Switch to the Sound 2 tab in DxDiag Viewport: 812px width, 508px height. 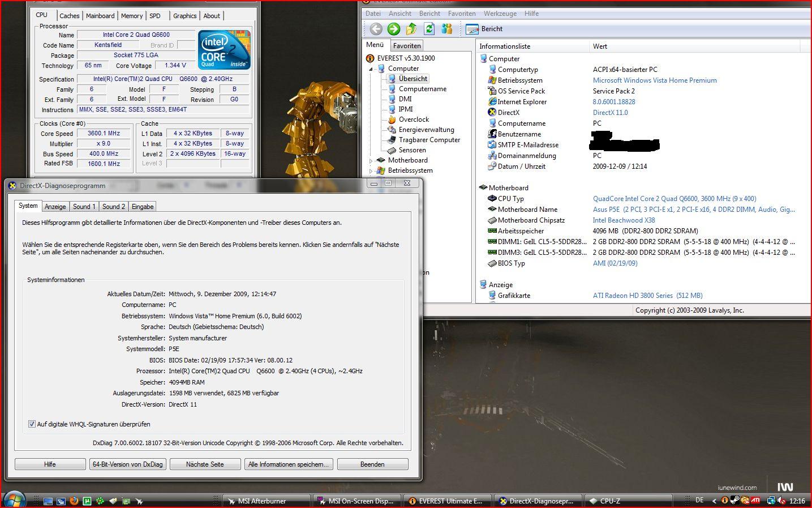[x=113, y=207]
